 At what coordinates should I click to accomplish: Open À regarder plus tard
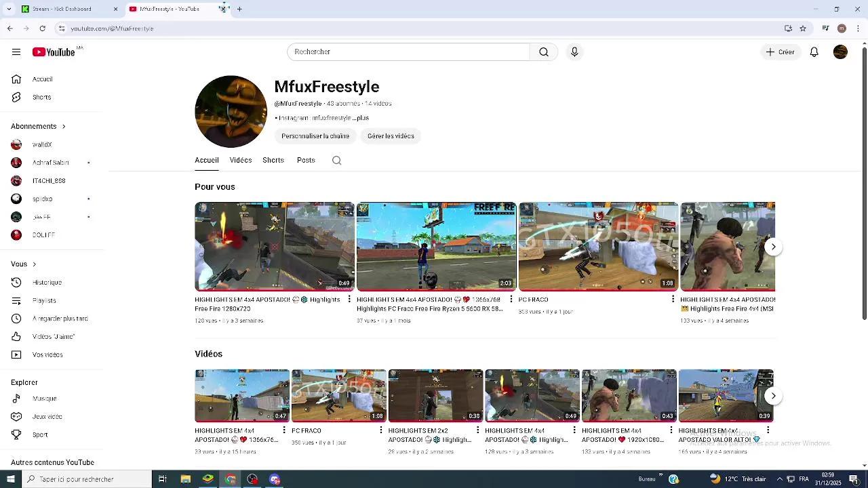[52, 319]
